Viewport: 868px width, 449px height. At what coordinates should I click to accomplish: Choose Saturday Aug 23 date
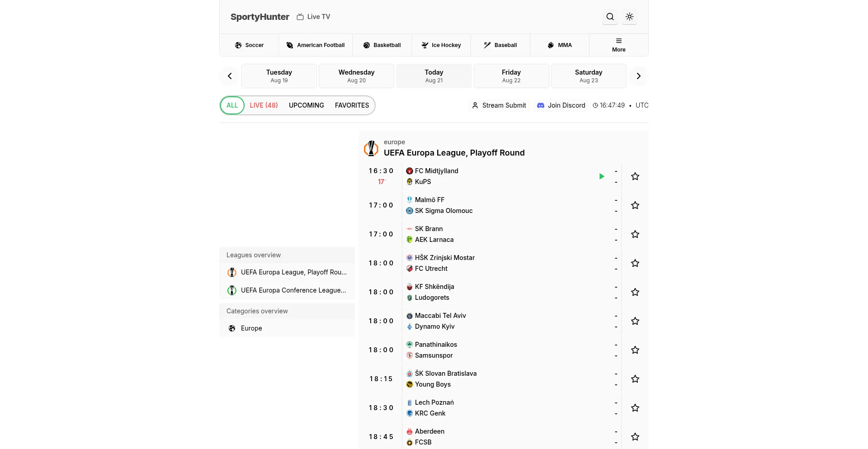(x=589, y=76)
